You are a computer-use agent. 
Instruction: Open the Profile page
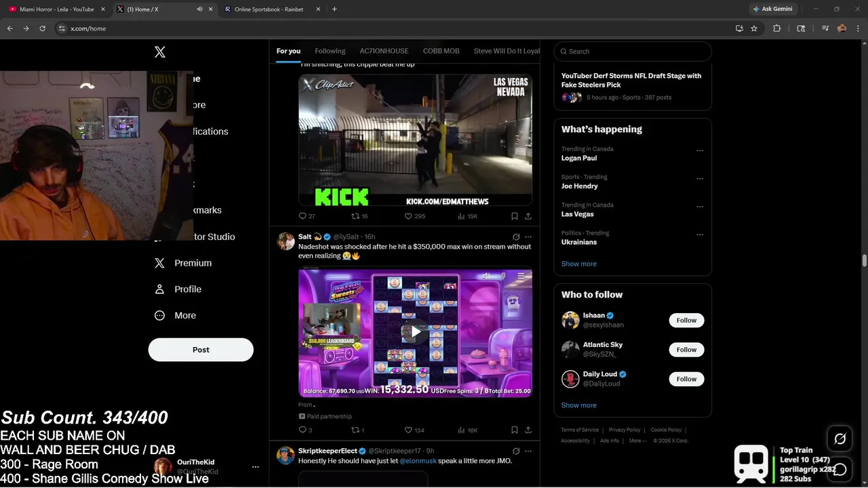coord(178,289)
